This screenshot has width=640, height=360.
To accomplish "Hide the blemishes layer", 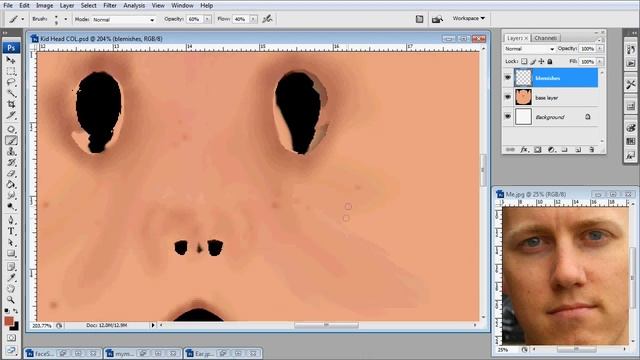I will (508, 78).
